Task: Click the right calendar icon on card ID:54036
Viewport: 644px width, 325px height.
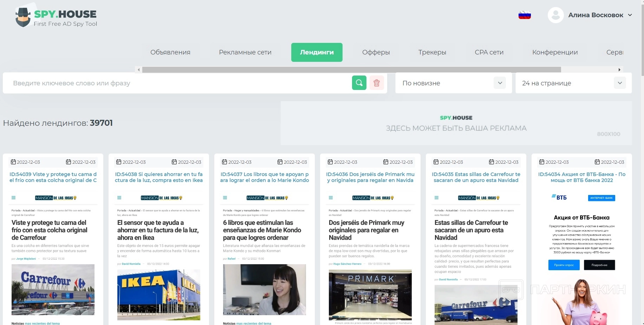Action: coord(386,162)
